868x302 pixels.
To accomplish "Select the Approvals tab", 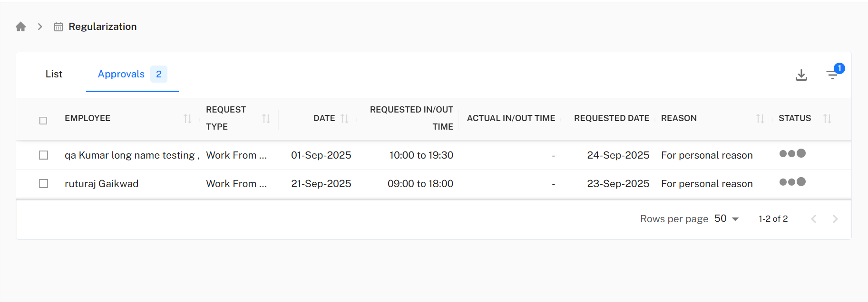I will [121, 74].
